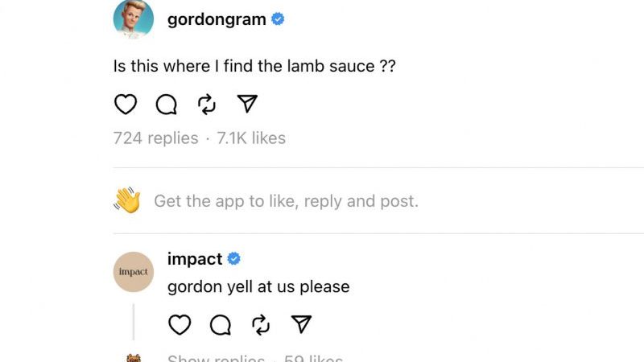Image resolution: width=644 pixels, height=362 pixels.
Task: Share impact's reply with send icon
Action: pyautogui.click(x=301, y=324)
